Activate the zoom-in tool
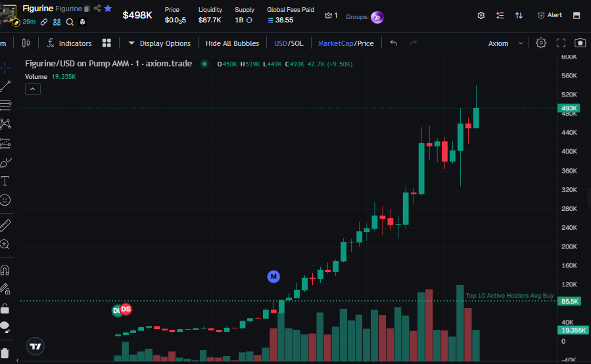 (x=5, y=244)
